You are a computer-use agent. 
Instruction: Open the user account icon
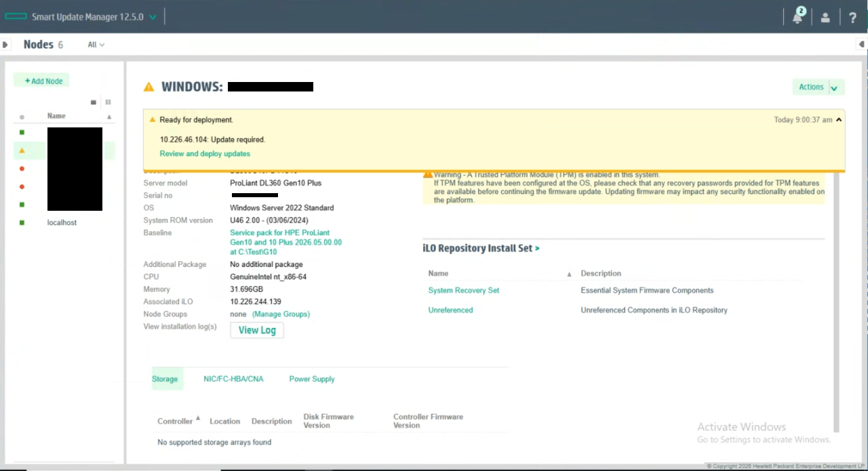click(x=825, y=18)
